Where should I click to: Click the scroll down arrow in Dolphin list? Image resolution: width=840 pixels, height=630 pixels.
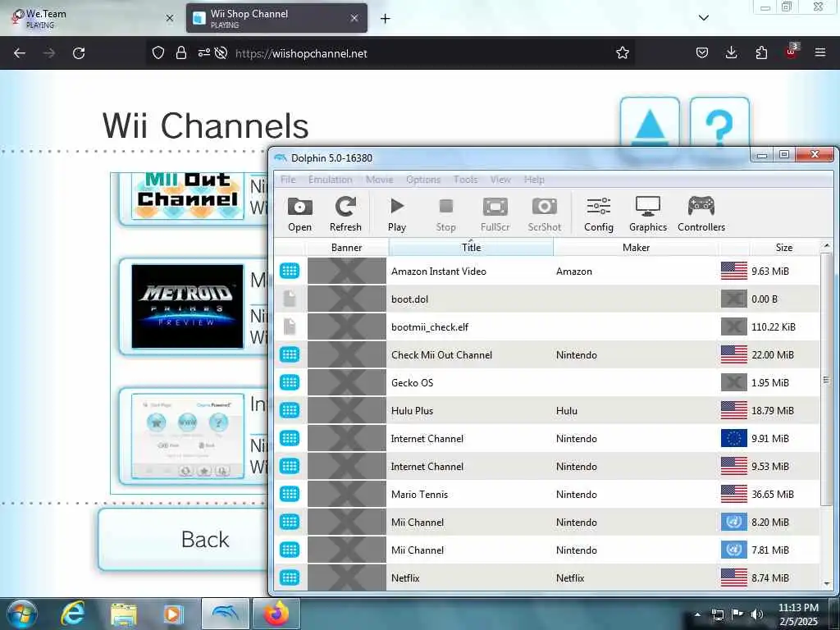point(827,584)
